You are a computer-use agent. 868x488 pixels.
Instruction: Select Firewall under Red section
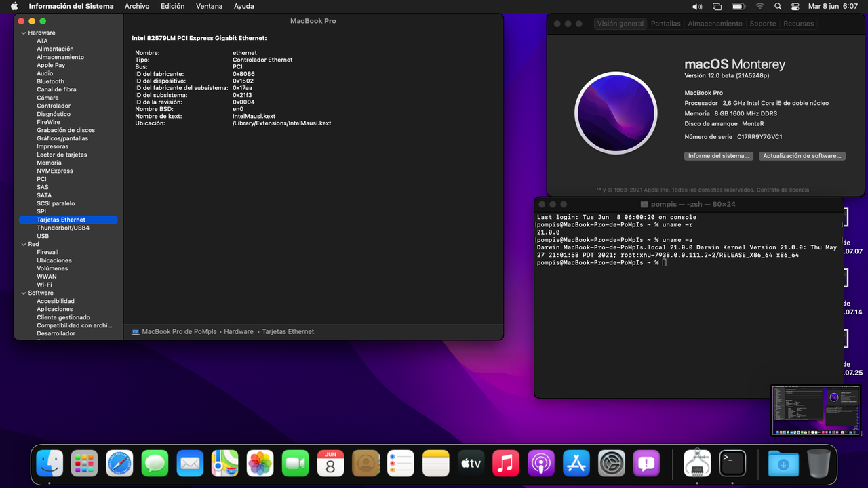(47, 252)
